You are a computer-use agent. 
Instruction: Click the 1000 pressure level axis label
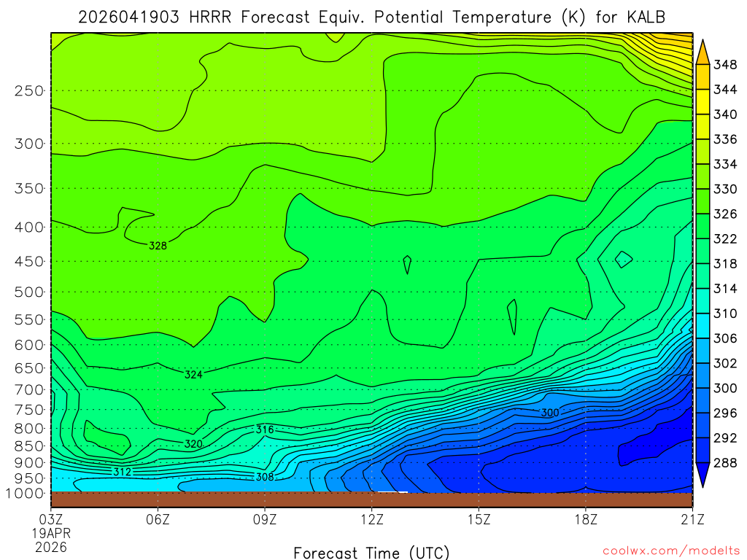click(25, 494)
